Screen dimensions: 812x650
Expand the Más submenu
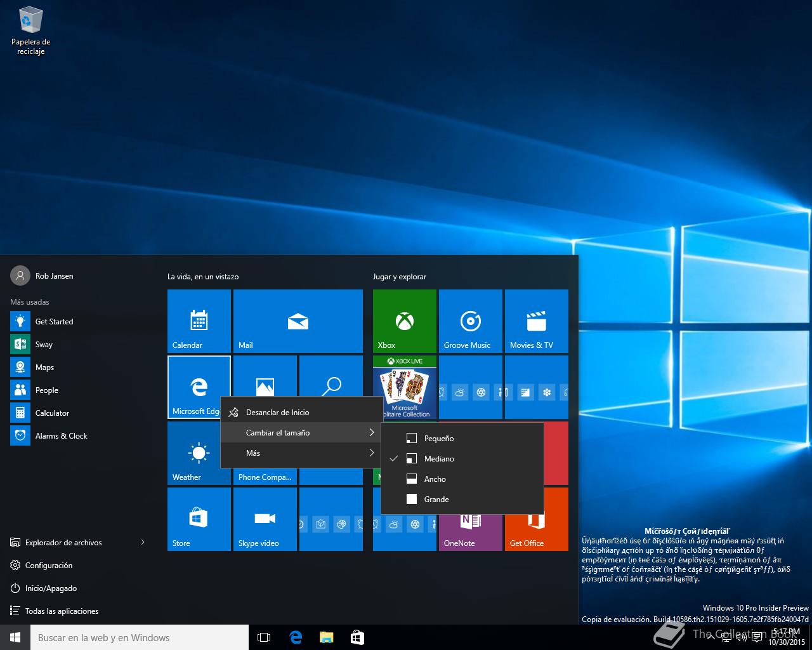pos(301,453)
